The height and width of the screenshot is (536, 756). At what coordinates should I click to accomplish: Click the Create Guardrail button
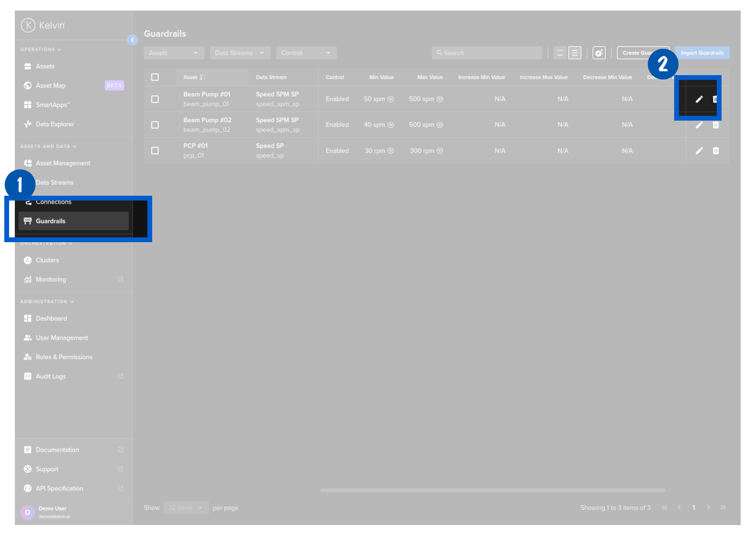pyautogui.click(x=636, y=53)
